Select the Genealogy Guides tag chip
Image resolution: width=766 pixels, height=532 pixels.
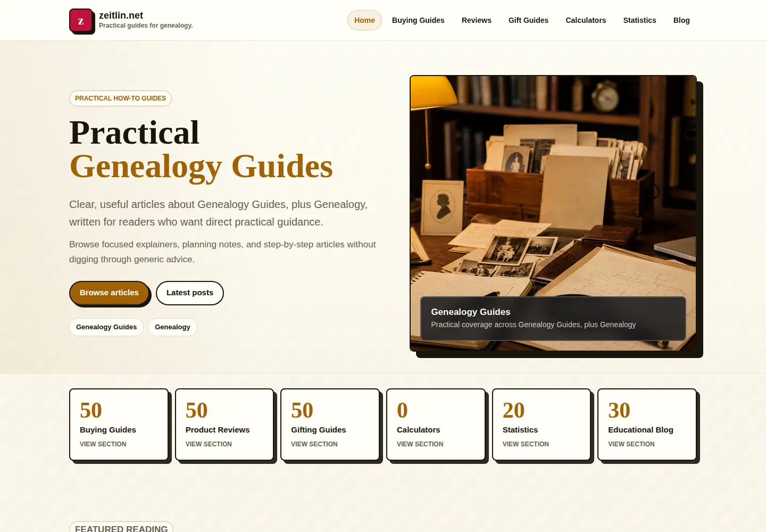click(106, 327)
